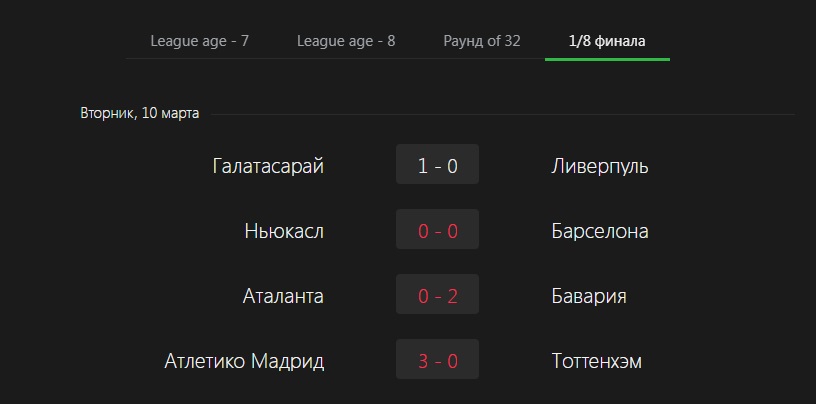Open the Атлетико Мадрид team link
The height and width of the screenshot is (404, 816).
[x=244, y=361]
